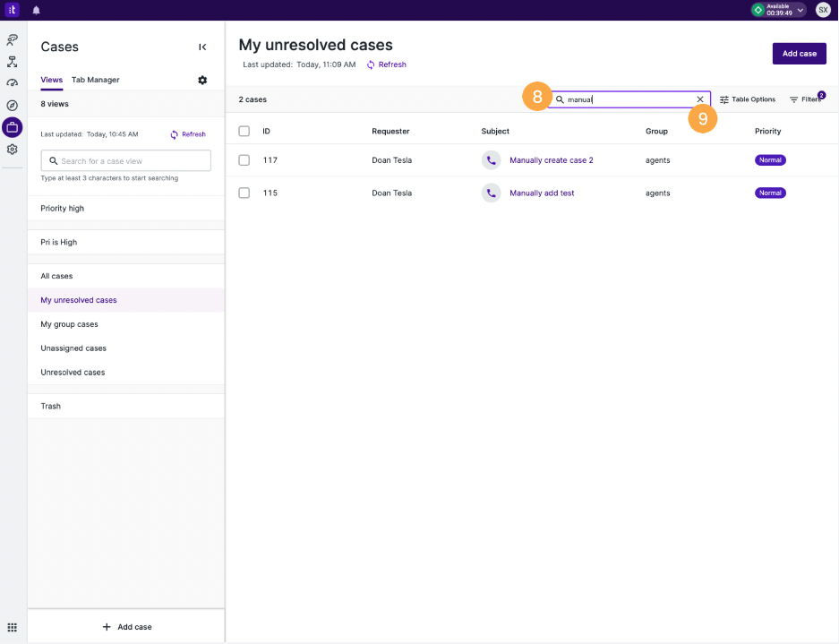Open the dashboard gauge icon in sidebar

click(13, 83)
